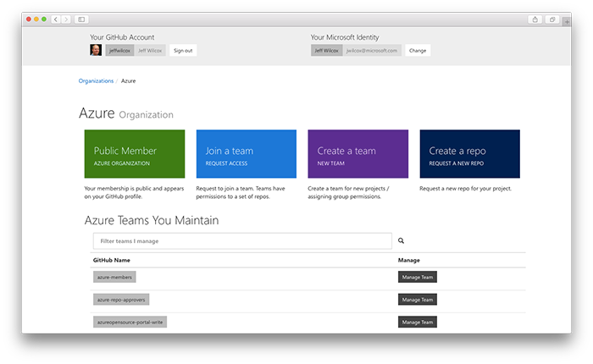This screenshot has height=364, width=593.
Task: Click the gray Jeff Wilcox Microsoft identity badge
Action: [x=327, y=50]
